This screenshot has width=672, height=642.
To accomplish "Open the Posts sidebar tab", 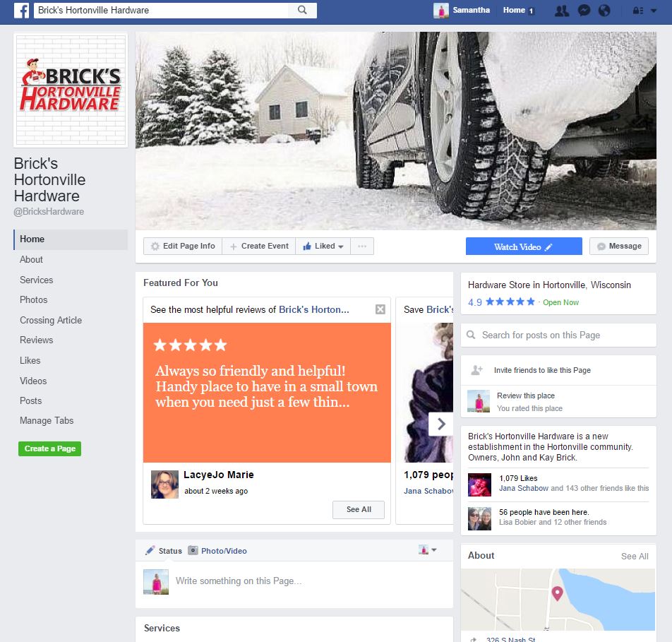I will (x=31, y=400).
